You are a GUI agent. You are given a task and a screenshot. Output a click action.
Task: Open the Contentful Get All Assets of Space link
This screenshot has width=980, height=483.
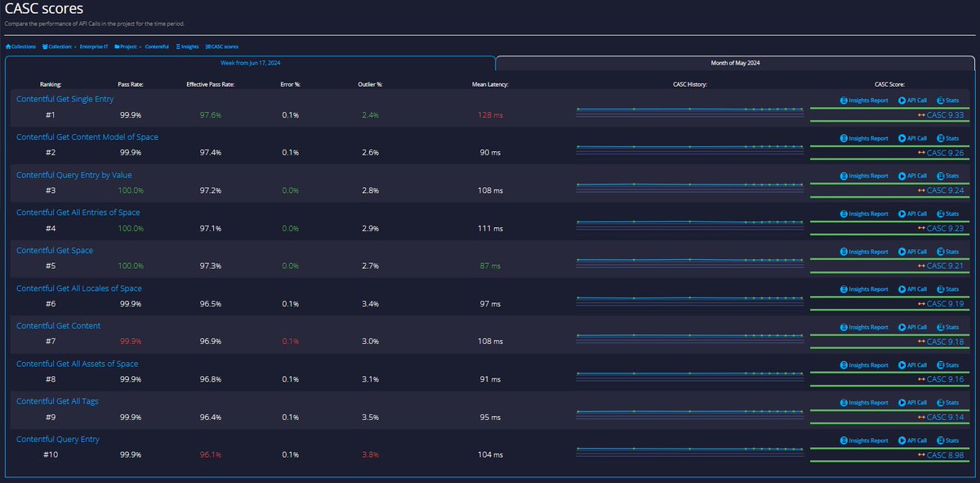pyautogui.click(x=78, y=364)
